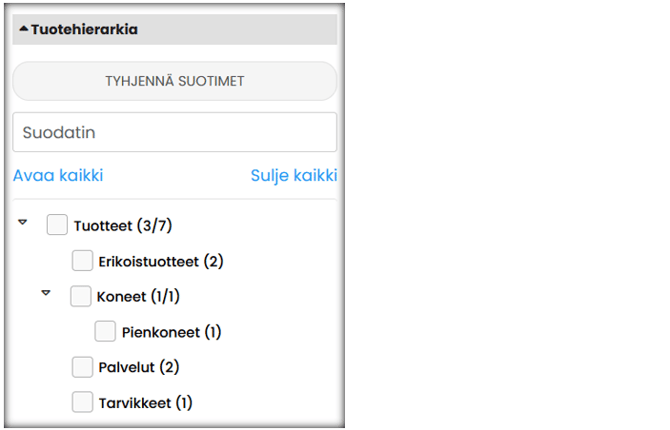The height and width of the screenshot is (430, 670).
Task: Check the Tuotteet checkbox
Action: [x=57, y=226]
